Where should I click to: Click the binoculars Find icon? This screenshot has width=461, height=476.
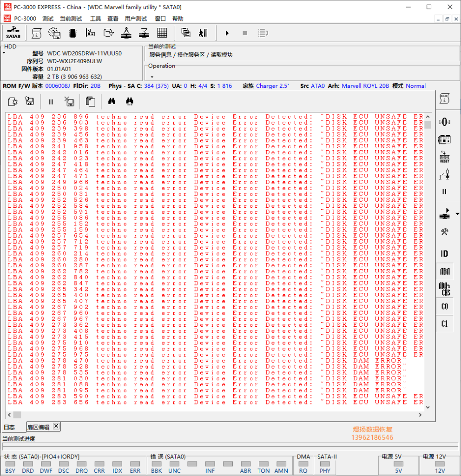pyautogui.click(x=112, y=101)
